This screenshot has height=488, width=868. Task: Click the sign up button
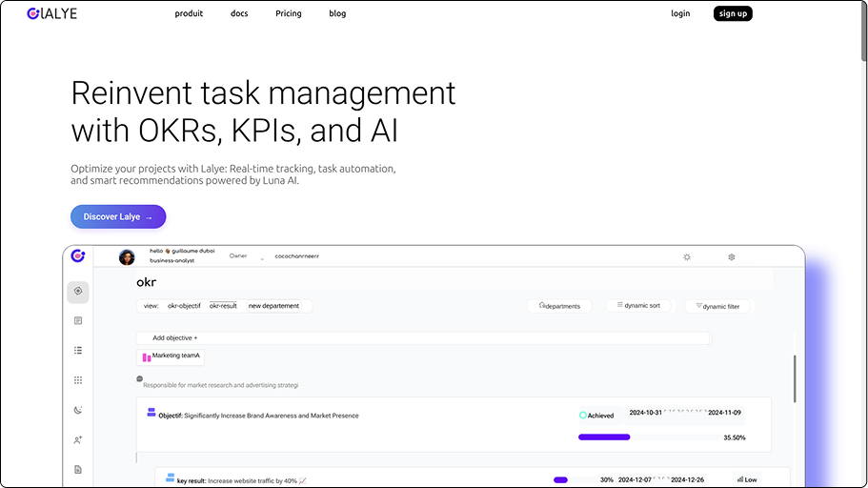[733, 13]
